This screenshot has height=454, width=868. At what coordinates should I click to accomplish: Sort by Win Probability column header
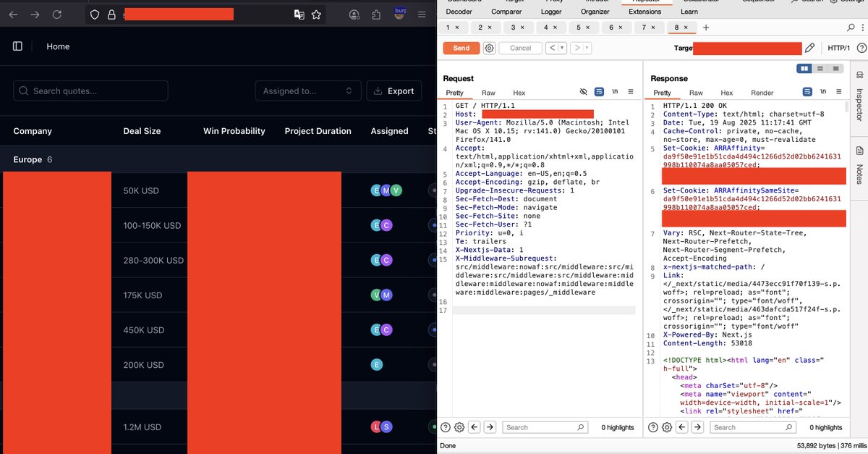(x=234, y=131)
